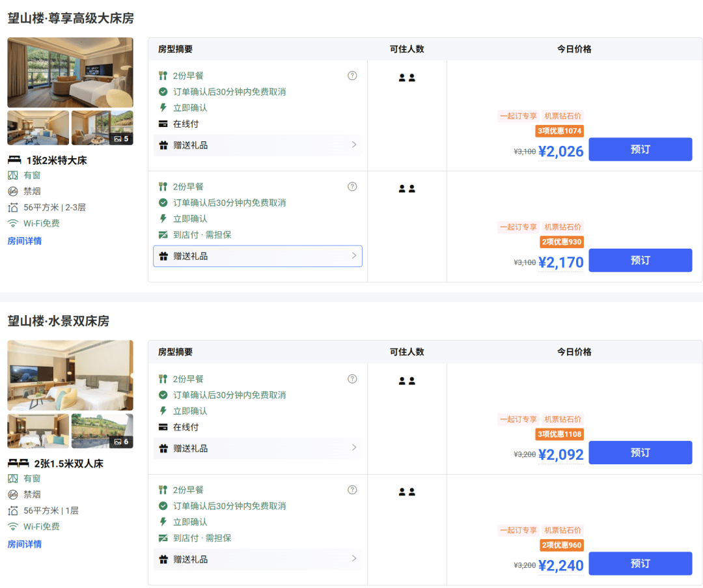Screen dimensions: 703x588
Task: Click 56平方米 | 2-3层 room size text
Action: pyautogui.click(x=55, y=208)
